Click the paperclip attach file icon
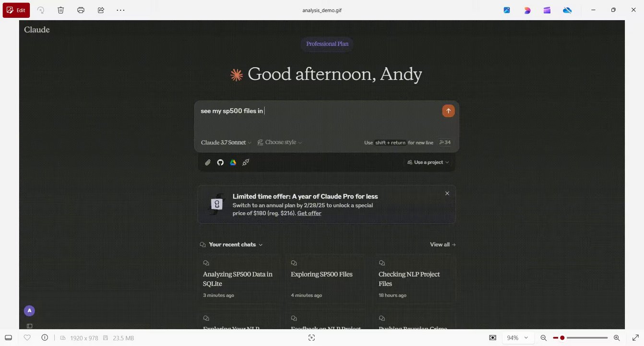Viewport: 644px width, 346px height. [208, 162]
